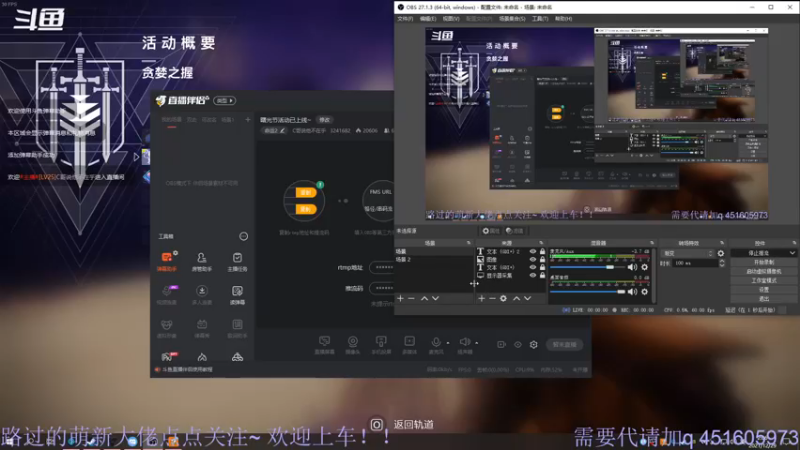The width and height of the screenshot is (800, 450).
Task: Expand the 停止推流 button dropdown arrow
Action: point(792,253)
